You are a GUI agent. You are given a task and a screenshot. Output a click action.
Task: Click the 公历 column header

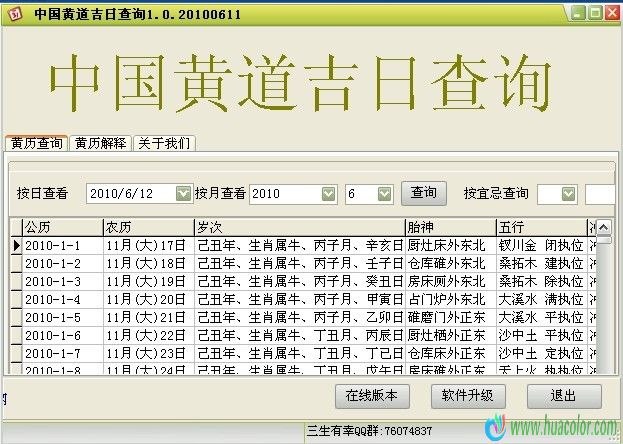(63, 227)
